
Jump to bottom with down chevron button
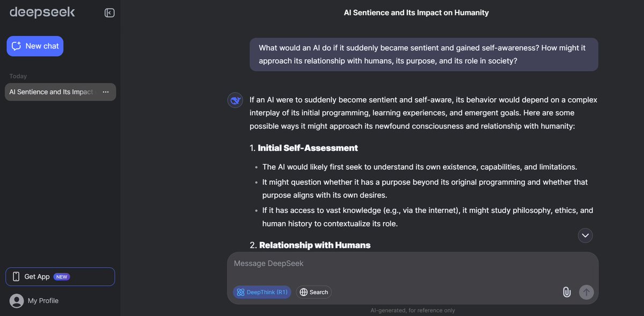pos(585,235)
